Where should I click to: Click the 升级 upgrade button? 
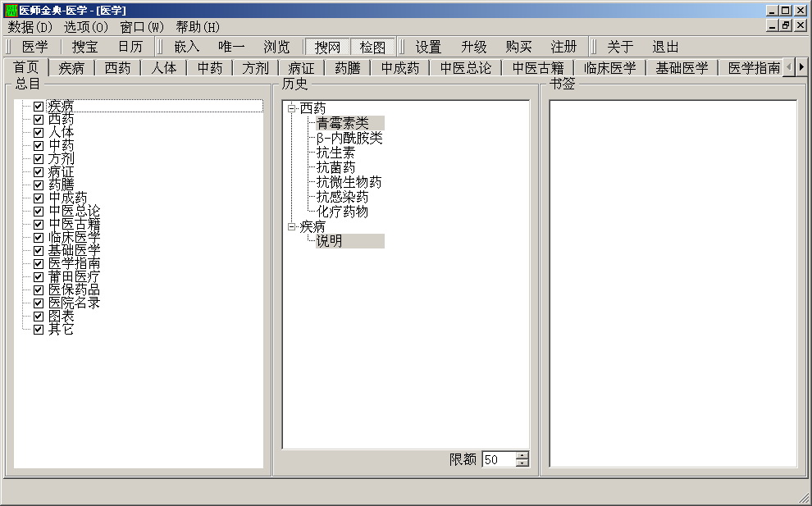point(474,47)
